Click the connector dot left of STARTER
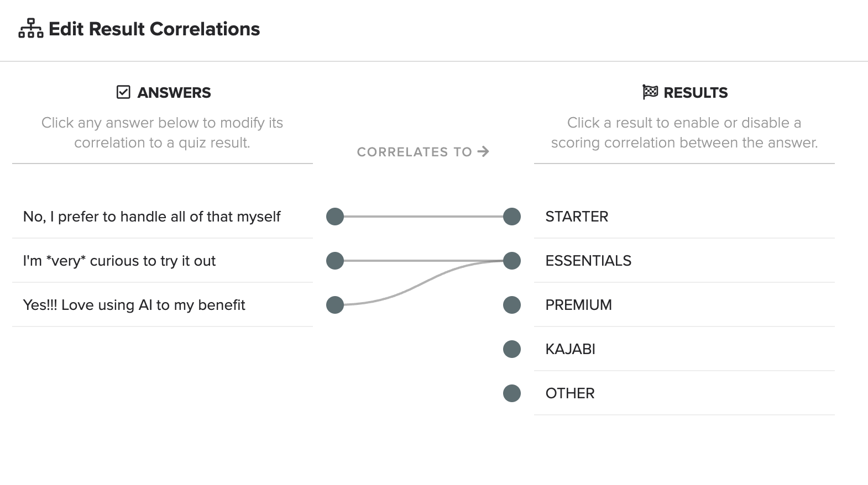 tap(512, 217)
